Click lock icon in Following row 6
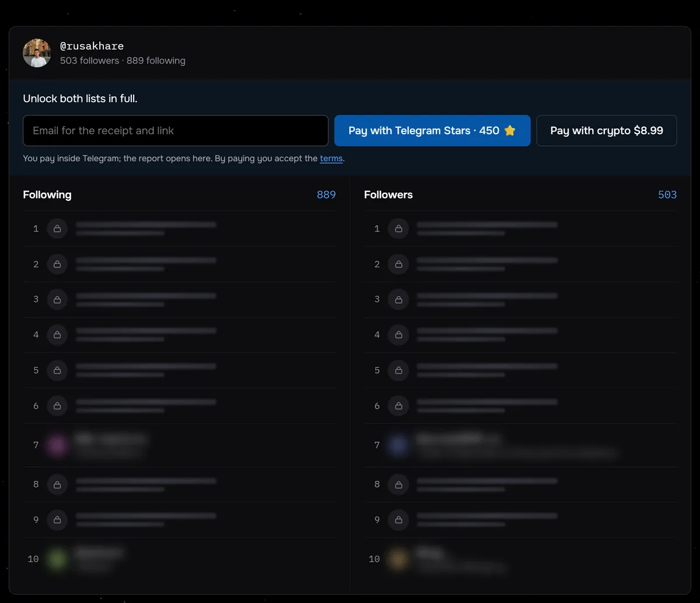700x603 pixels. [57, 406]
